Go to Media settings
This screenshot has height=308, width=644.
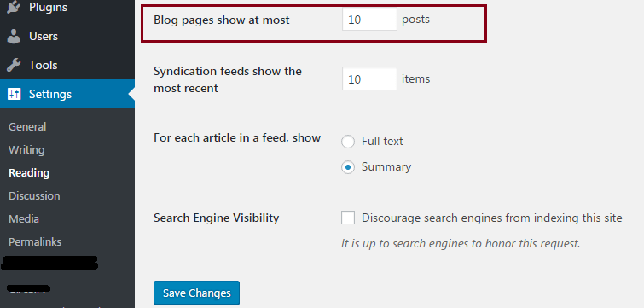coord(24,219)
